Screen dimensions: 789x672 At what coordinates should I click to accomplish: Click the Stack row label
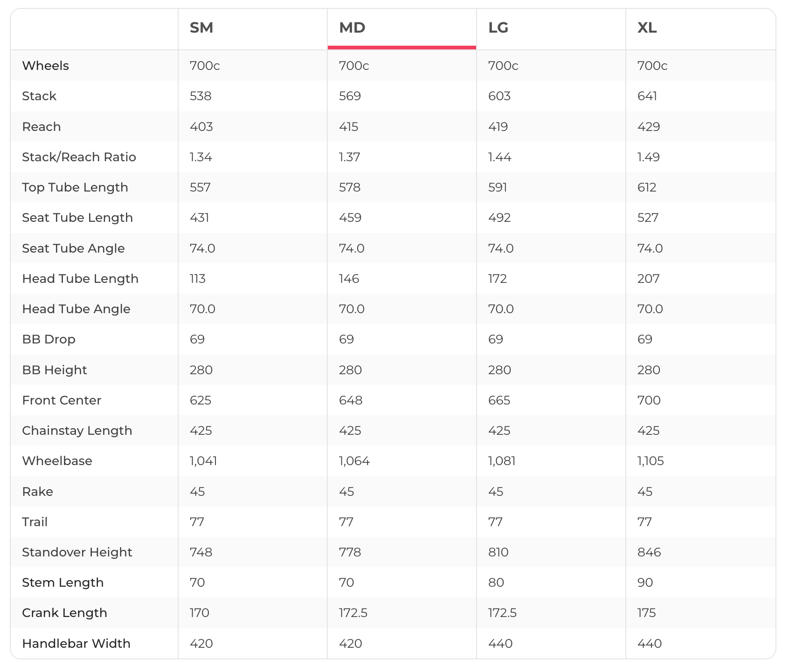tap(39, 96)
